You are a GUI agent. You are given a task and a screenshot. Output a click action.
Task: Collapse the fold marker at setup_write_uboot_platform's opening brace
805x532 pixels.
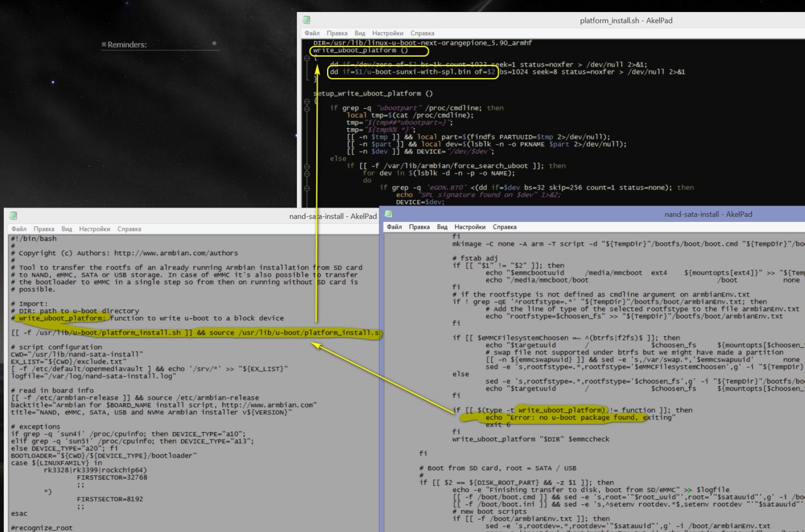[x=306, y=101]
